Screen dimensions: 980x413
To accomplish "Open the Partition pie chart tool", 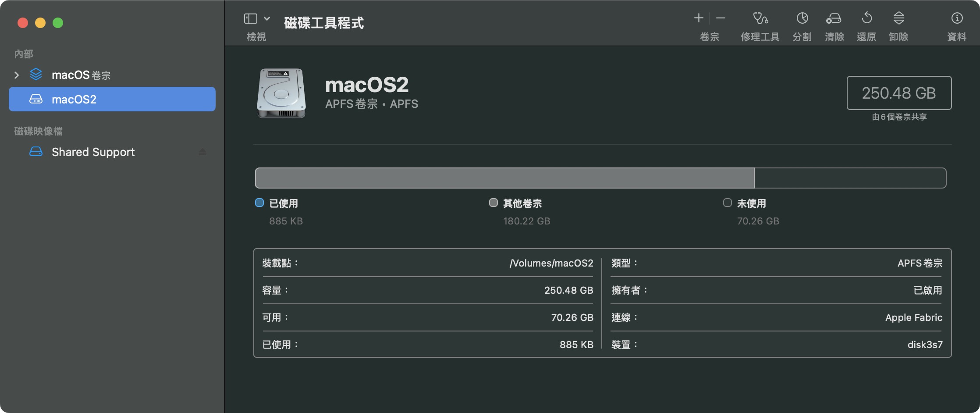I will [x=802, y=18].
